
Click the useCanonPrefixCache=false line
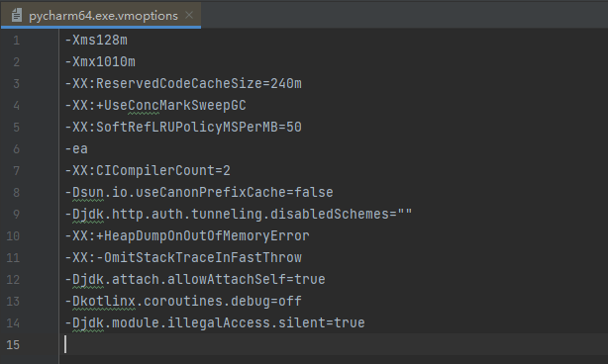click(199, 193)
